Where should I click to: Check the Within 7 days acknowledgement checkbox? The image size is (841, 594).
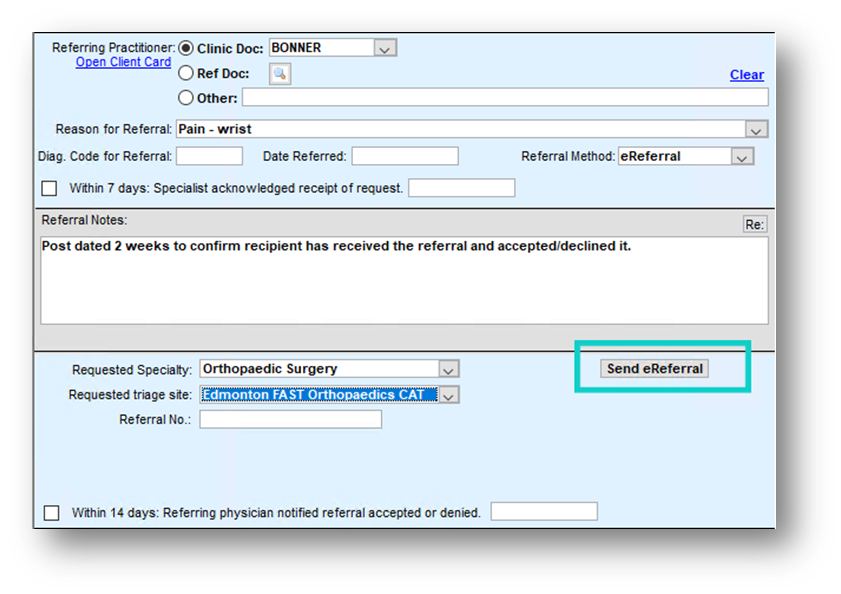pos(49,188)
